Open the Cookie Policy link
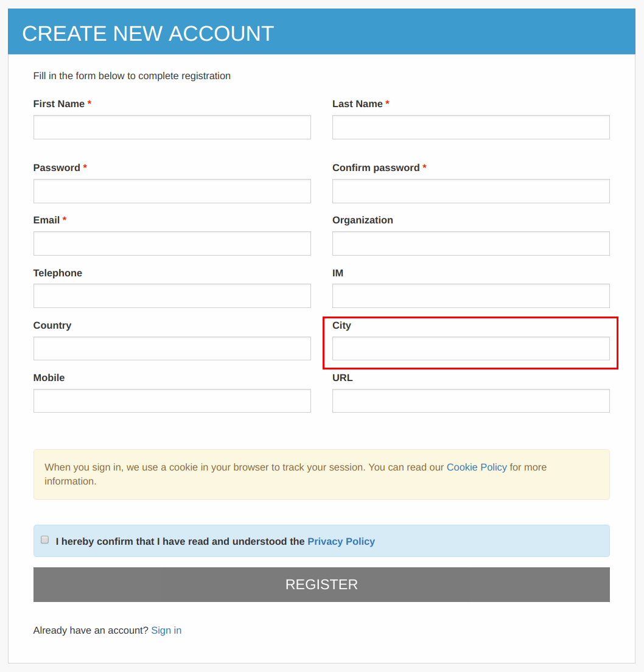The height and width of the screenshot is (672, 644). pos(477,467)
